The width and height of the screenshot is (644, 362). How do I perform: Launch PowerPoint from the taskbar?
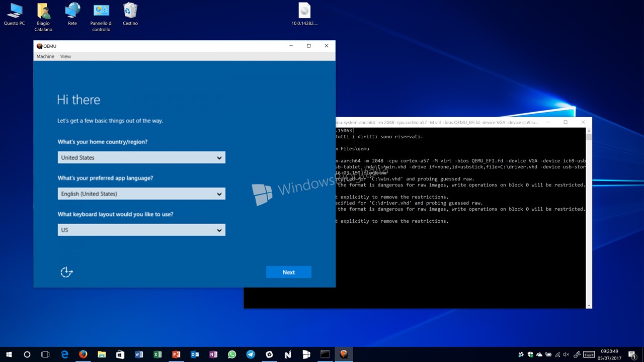click(x=176, y=354)
